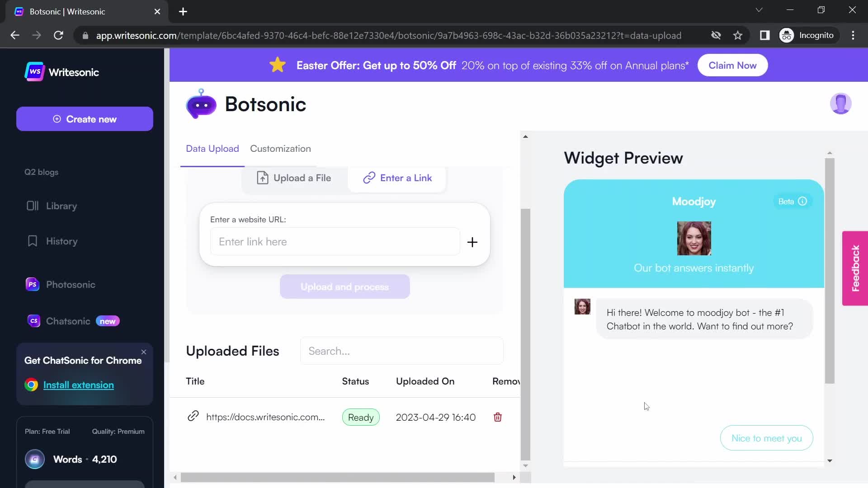This screenshot has height=488, width=868.
Task: Click the user profile avatar icon
Action: point(841,103)
